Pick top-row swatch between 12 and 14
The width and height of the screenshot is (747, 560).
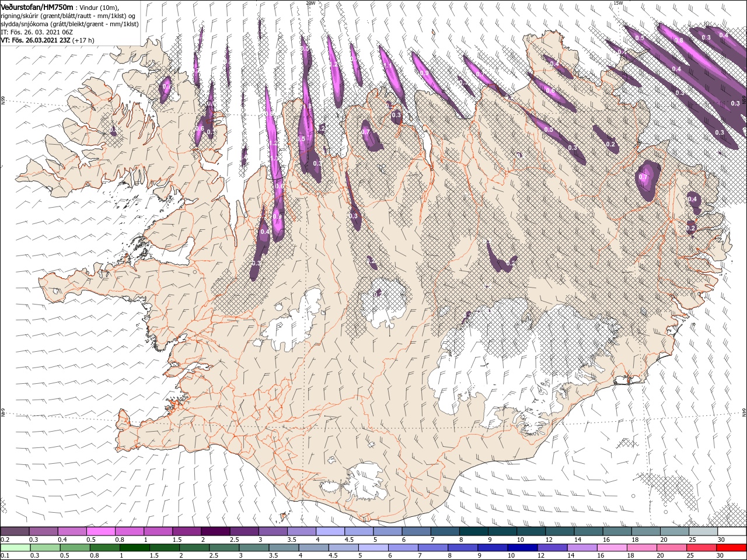[x=560, y=531]
